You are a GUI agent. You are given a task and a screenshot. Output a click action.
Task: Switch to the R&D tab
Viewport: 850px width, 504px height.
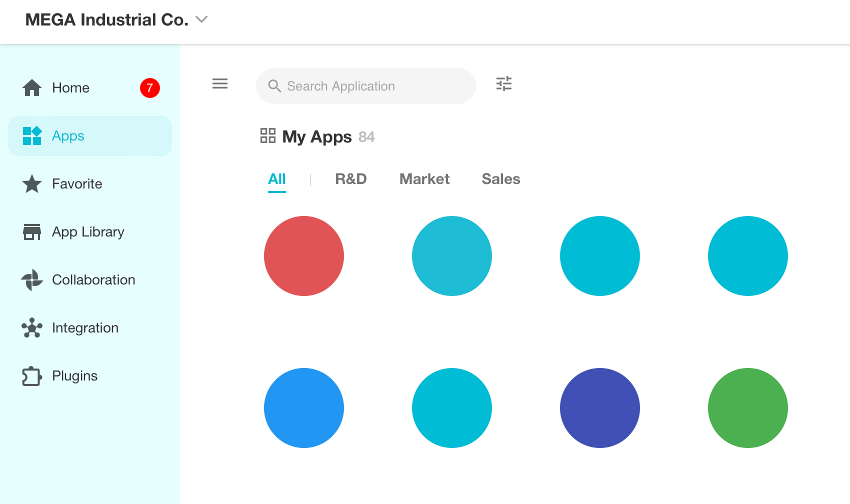(351, 179)
